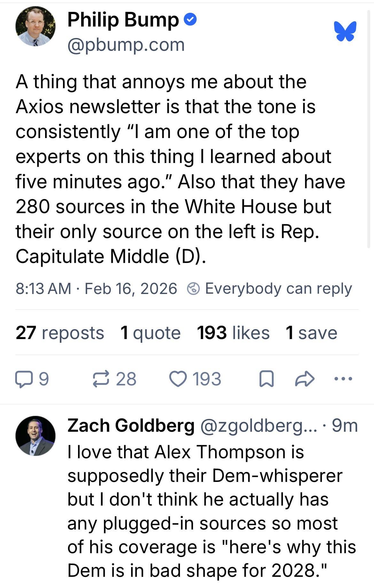Open Philip Bump's profile avatar
This screenshot has height=588, width=374.
coord(35,27)
